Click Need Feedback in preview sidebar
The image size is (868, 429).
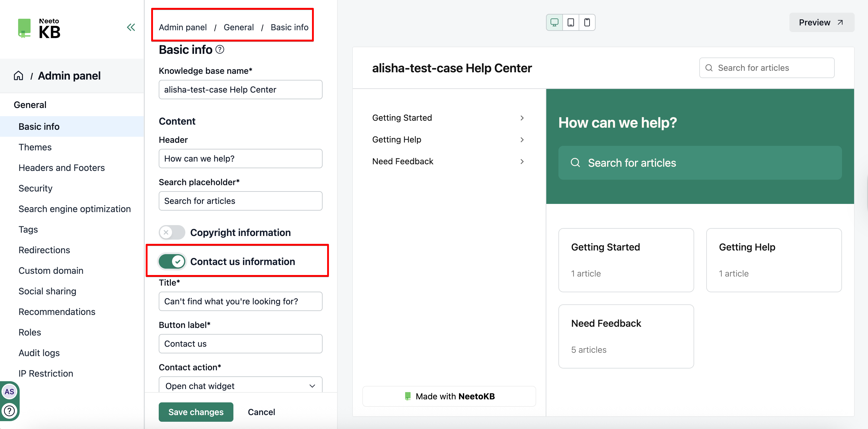click(403, 162)
